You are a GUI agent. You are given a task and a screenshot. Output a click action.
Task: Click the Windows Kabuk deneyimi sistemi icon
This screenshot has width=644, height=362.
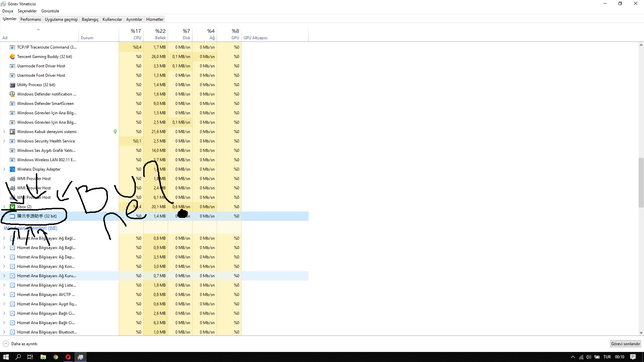coord(12,132)
